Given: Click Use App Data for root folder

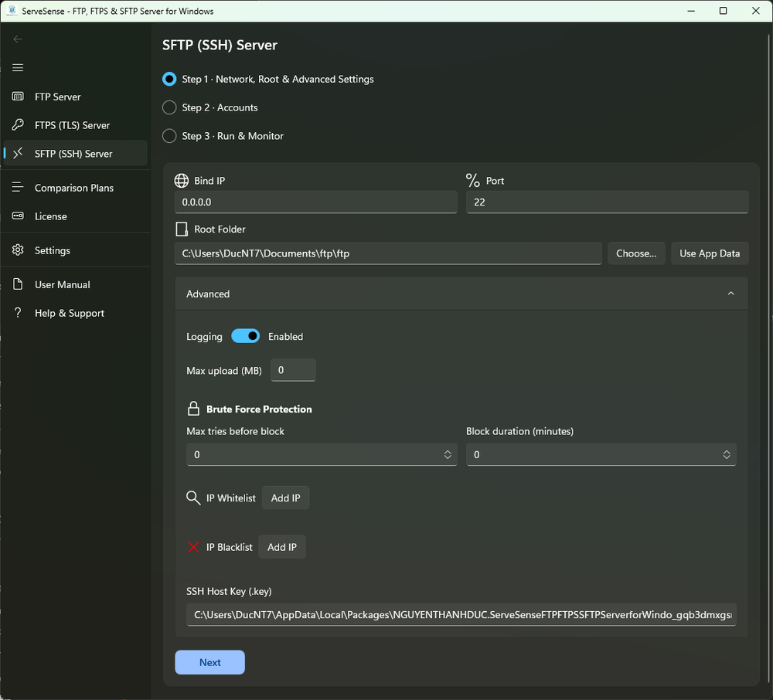Looking at the screenshot, I should click(x=709, y=253).
